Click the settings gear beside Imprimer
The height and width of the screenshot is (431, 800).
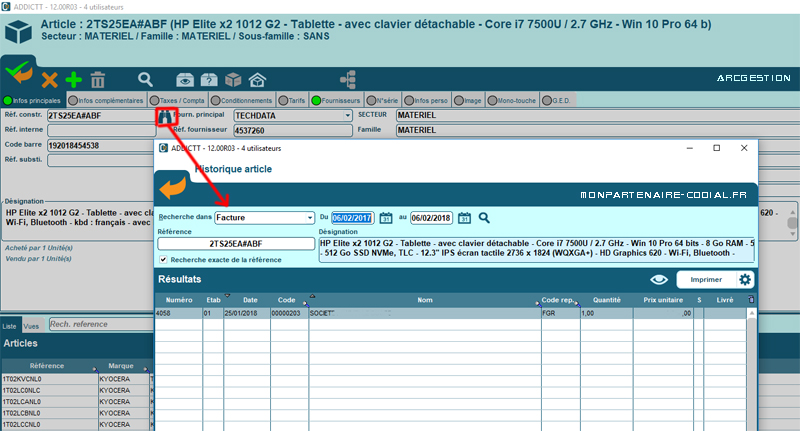pyautogui.click(x=745, y=280)
